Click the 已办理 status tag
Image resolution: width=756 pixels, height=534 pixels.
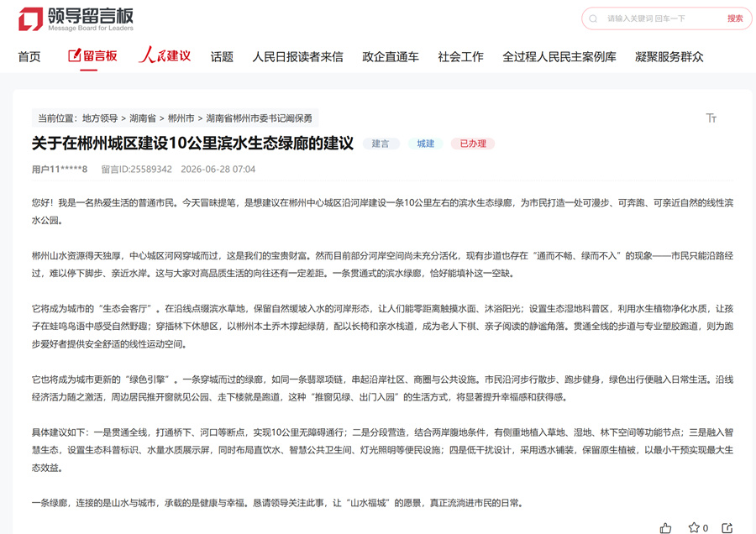pyautogui.click(x=473, y=144)
